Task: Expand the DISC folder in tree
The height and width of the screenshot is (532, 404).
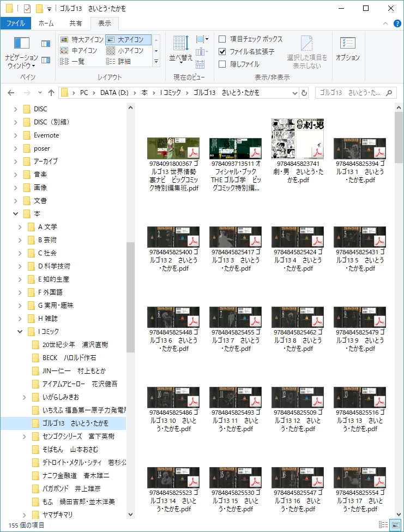Action: [16, 109]
